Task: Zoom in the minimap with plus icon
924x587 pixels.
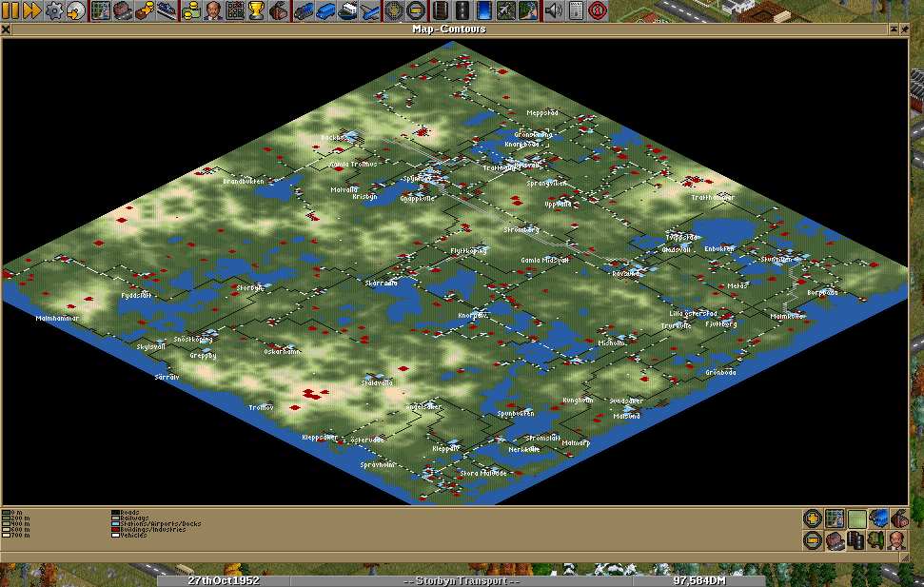Action: pyautogui.click(x=813, y=519)
